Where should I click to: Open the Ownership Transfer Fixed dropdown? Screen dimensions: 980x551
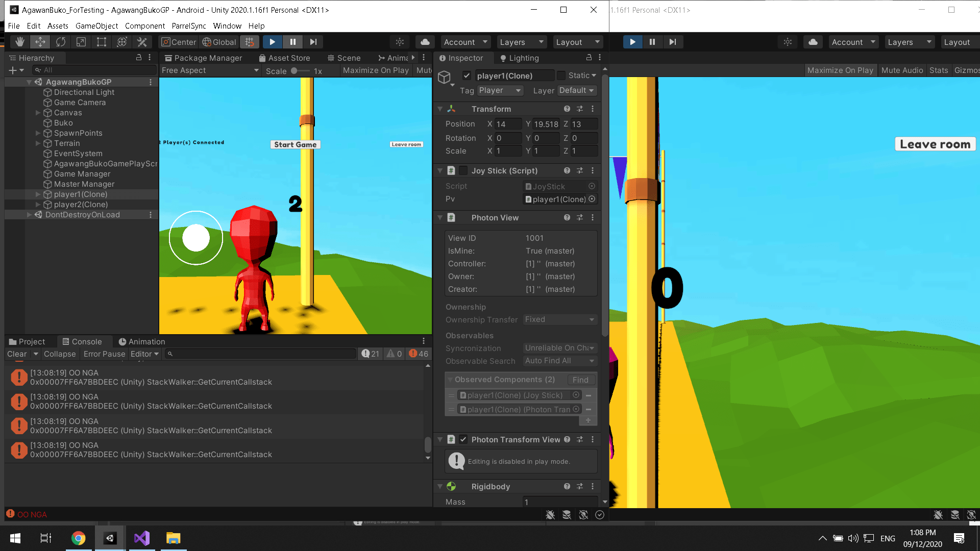tap(560, 319)
